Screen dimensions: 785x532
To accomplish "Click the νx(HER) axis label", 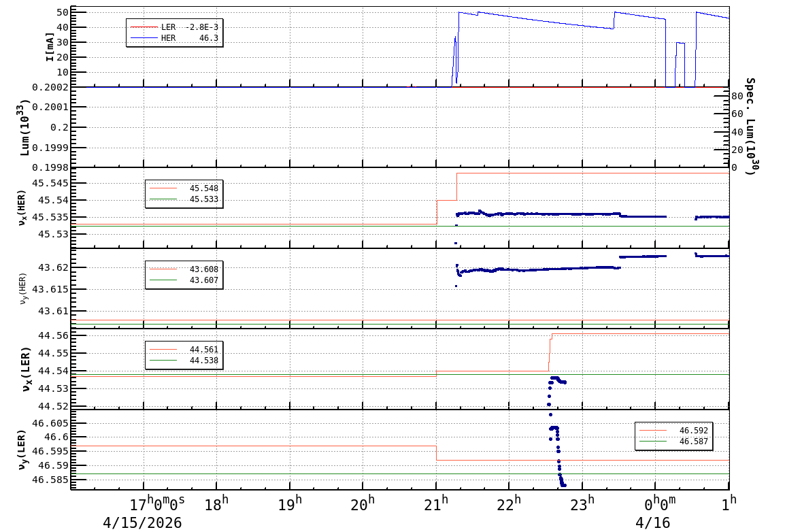I will coord(22,207).
